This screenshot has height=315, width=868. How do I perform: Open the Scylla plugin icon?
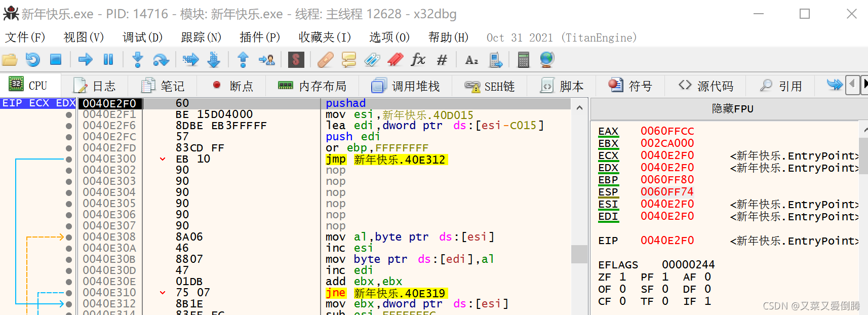click(296, 60)
